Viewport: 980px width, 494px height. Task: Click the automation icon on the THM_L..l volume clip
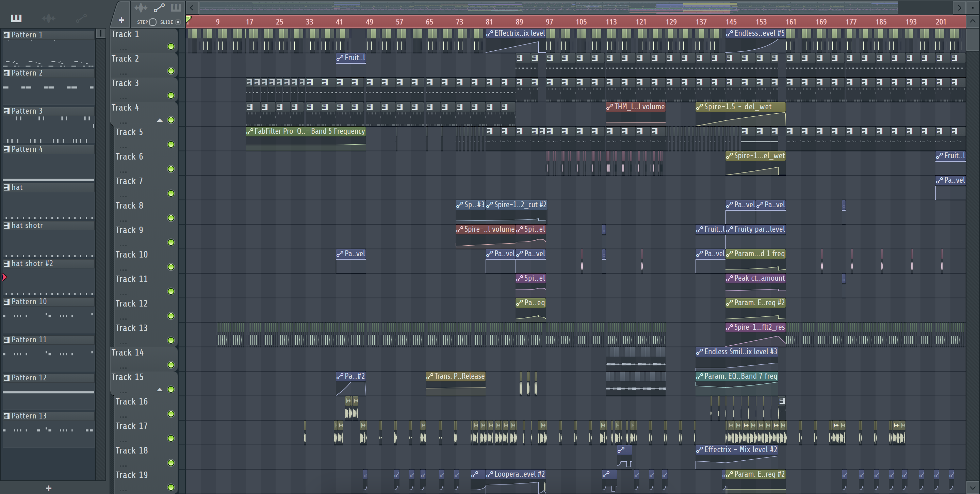pyautogui.click(x=609, y=107)
